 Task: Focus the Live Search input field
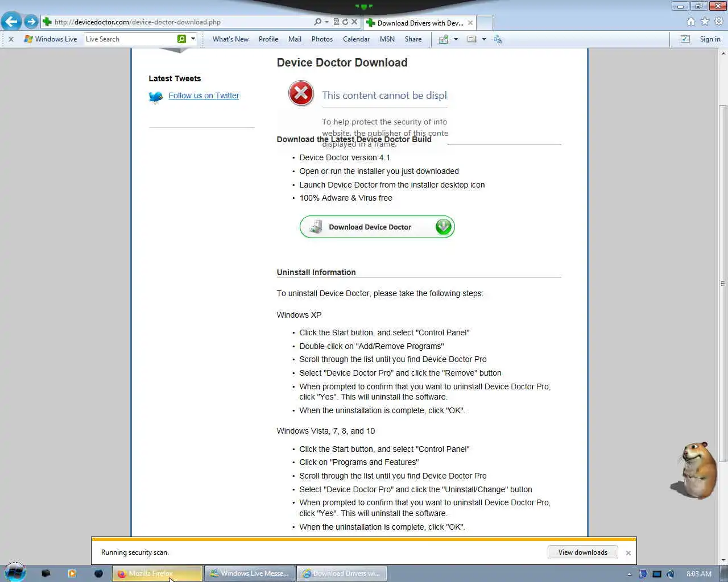pos(130,39)
